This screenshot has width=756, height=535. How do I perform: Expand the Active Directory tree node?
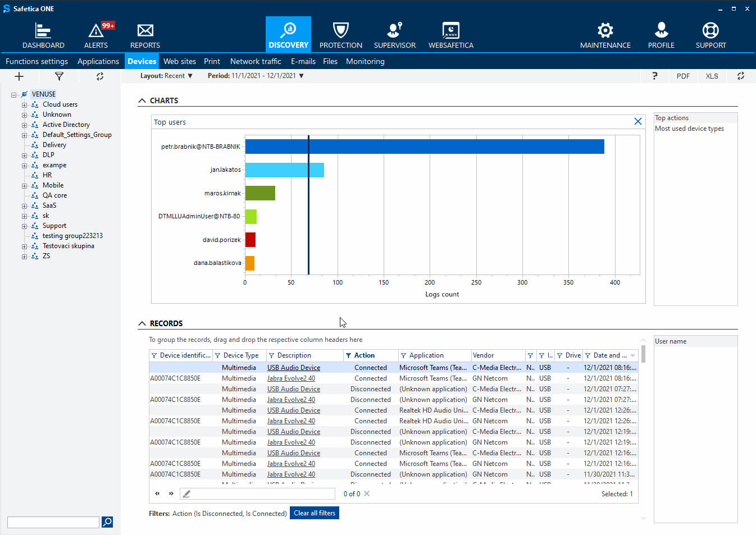click(x=24, y=125)
